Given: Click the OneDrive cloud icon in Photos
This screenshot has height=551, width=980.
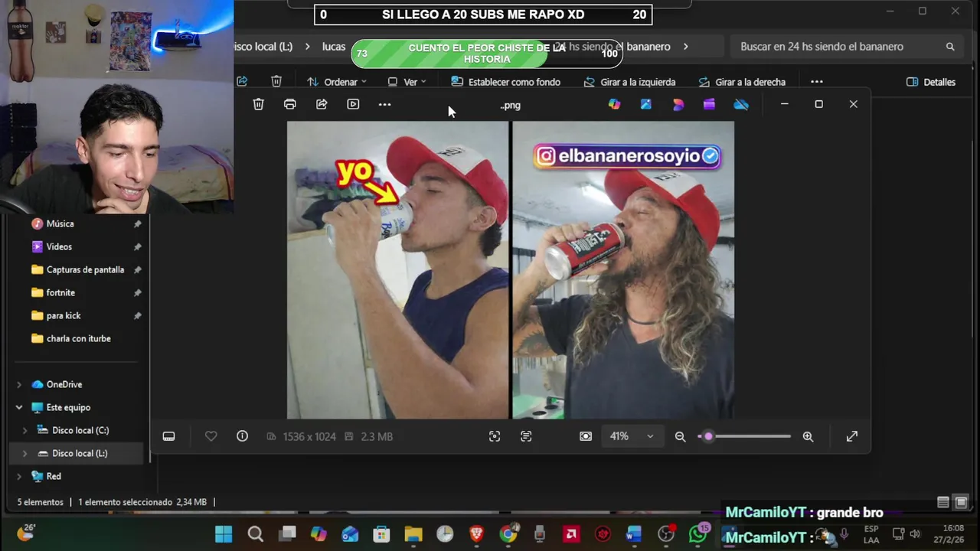Looking at the screenshot, I should point(741,104).
